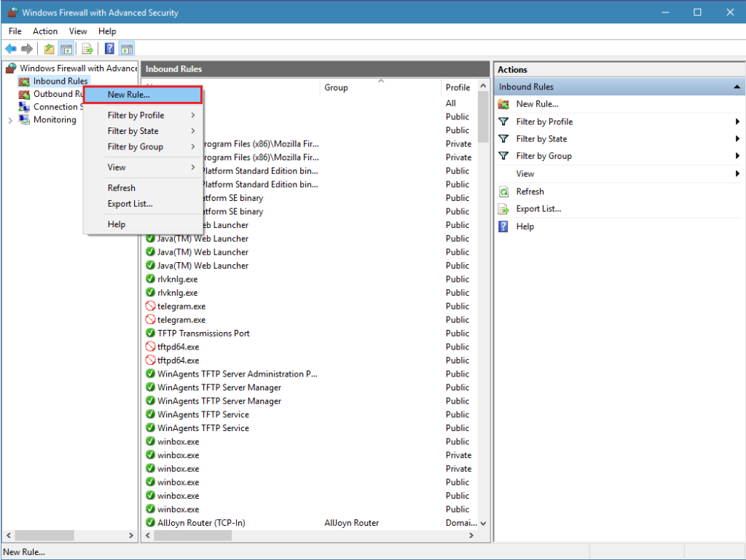The image size is (746, 560).
Task: Toggle the Show/Hide Console Tree icon
Action: 66,49
